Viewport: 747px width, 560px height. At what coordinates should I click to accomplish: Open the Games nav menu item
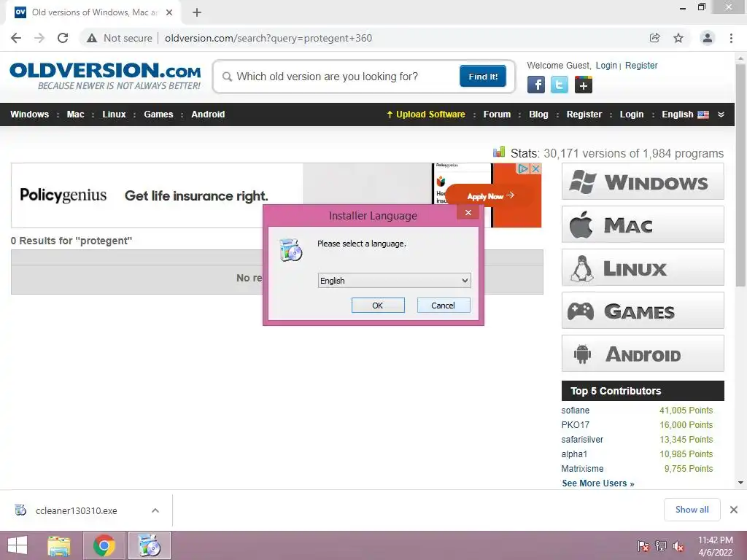point(158,114)
